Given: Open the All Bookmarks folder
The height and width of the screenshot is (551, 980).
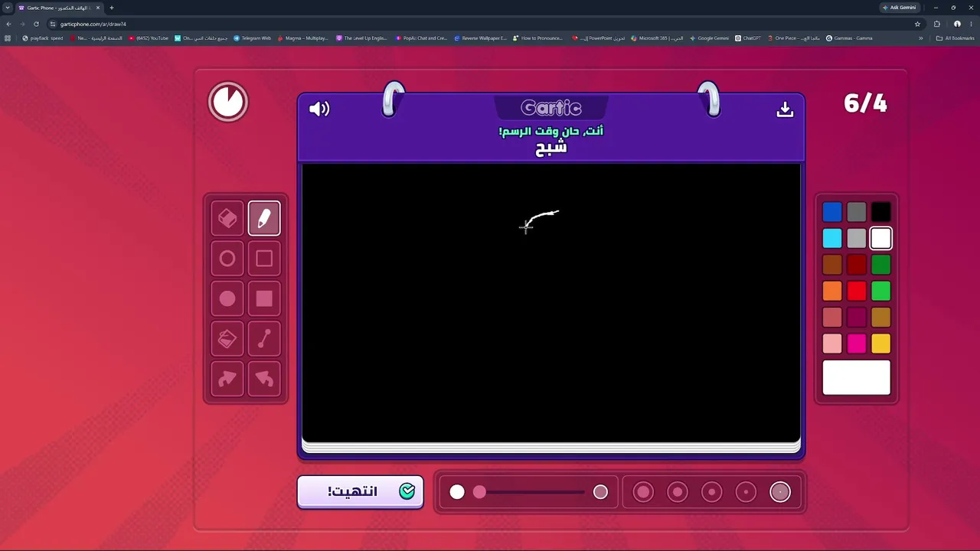Looking at the screenshot, I should tap(955, 38).
